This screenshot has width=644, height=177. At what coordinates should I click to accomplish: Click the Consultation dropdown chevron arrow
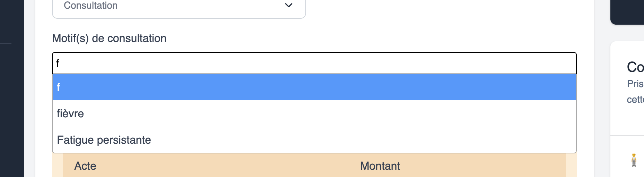point(288,6)
